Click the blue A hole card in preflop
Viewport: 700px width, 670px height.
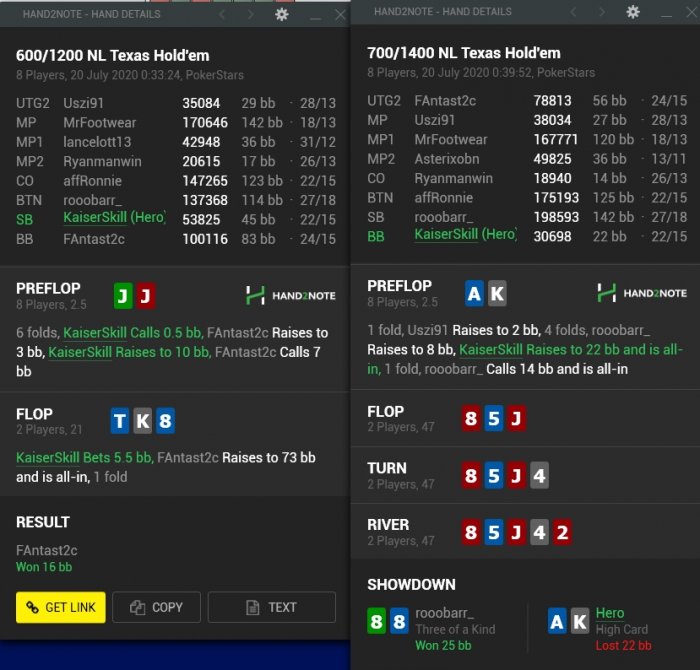click(x=474, y=293)
